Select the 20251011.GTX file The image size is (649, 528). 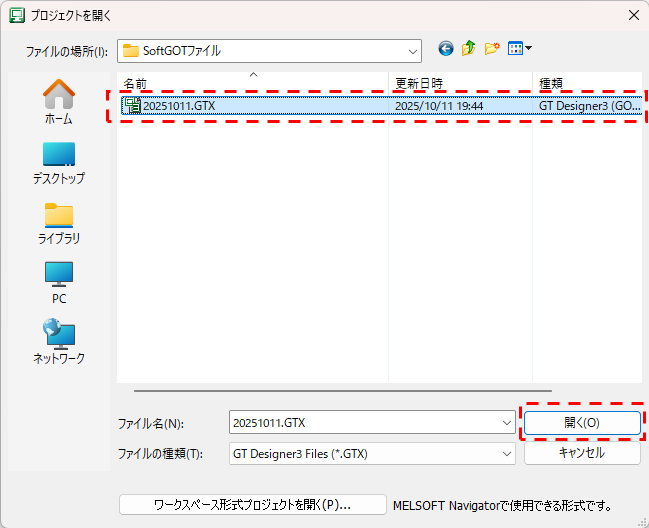click(x=178, y=105)
